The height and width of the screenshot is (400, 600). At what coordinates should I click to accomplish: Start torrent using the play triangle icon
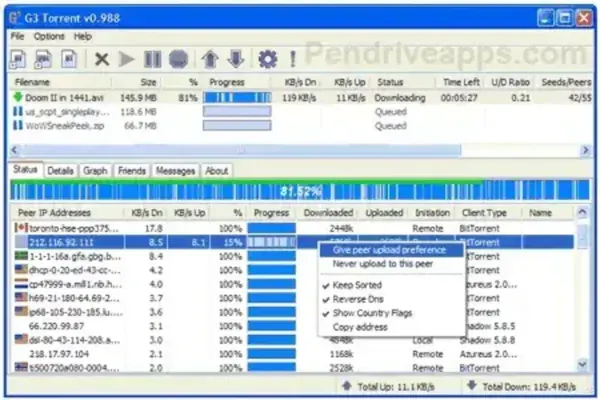(127, 59)
